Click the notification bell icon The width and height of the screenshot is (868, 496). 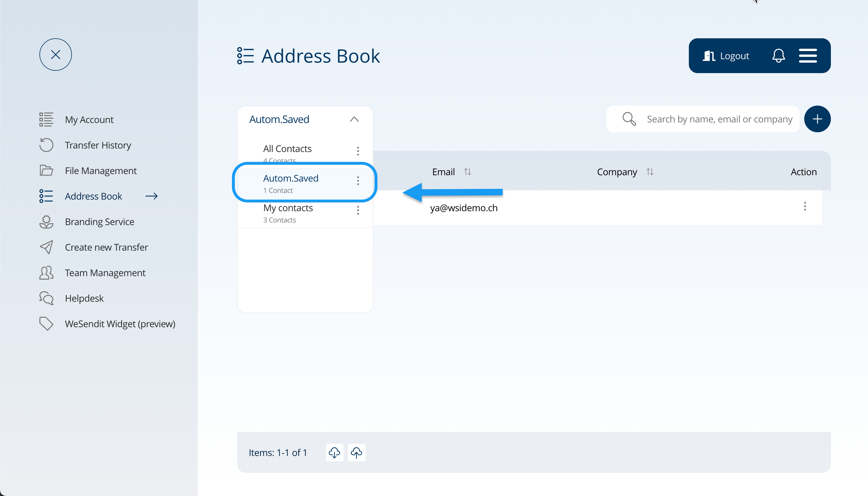[778, 55]
